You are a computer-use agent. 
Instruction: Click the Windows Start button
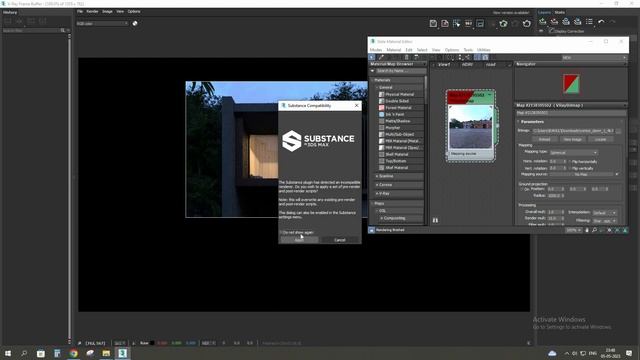8,353
